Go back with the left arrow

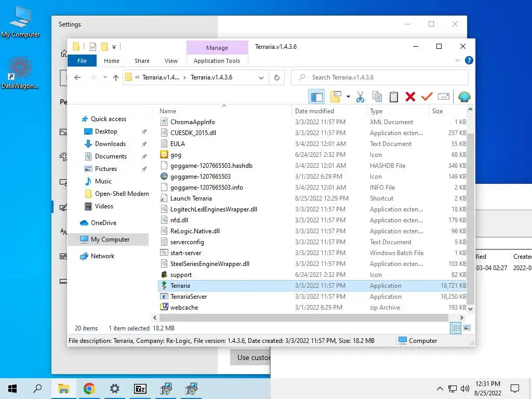(77, 77)
